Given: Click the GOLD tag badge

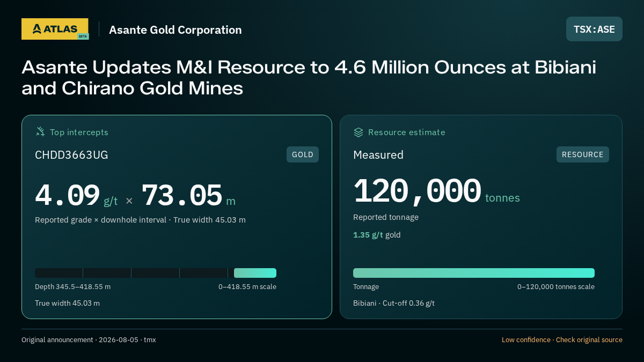Looking at the screenshot, I should point(303,154).
